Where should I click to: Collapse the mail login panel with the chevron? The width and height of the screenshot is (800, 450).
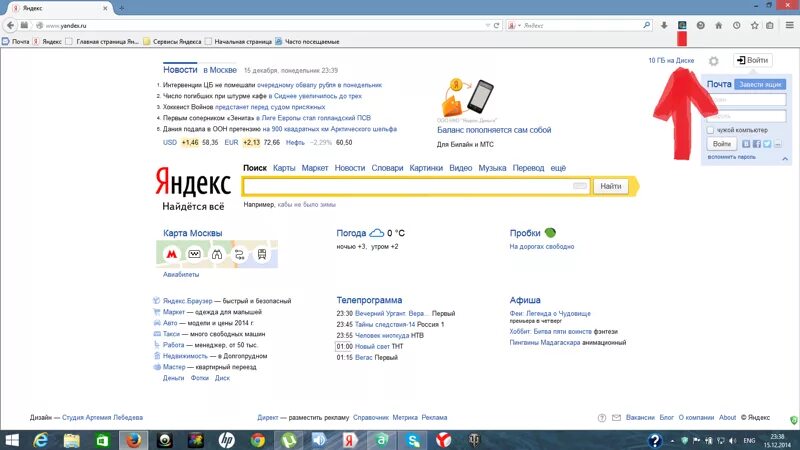click(785, 159)
